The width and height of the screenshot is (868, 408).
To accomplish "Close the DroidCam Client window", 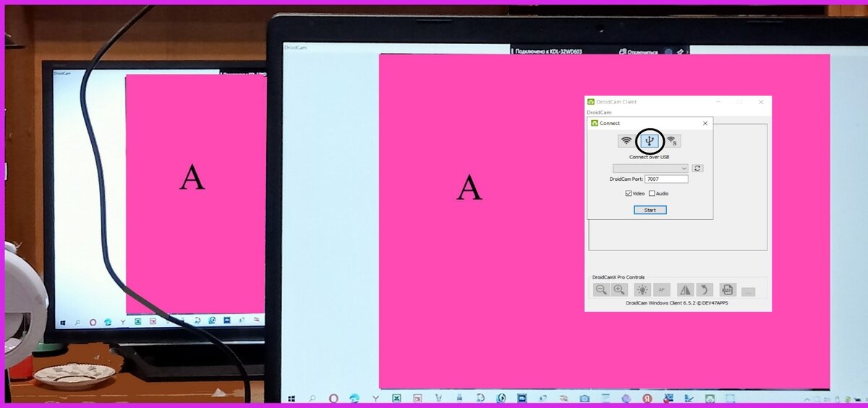I will (x=761, y=102).
